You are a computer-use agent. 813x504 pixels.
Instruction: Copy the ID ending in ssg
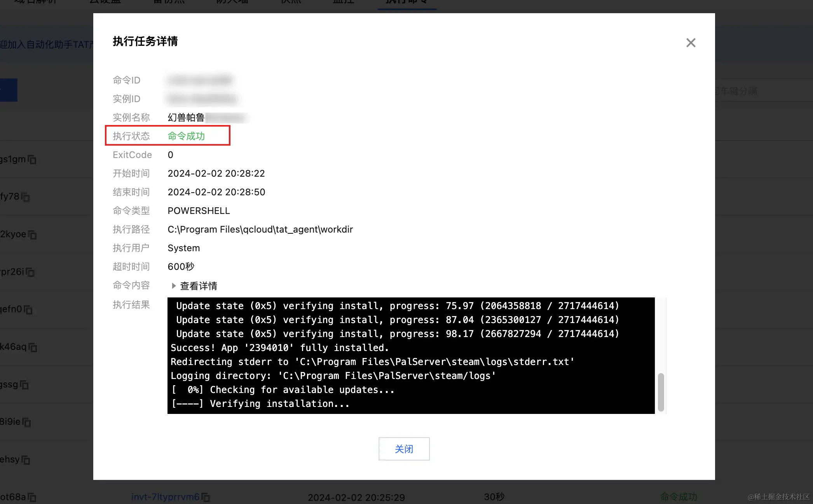24,385
